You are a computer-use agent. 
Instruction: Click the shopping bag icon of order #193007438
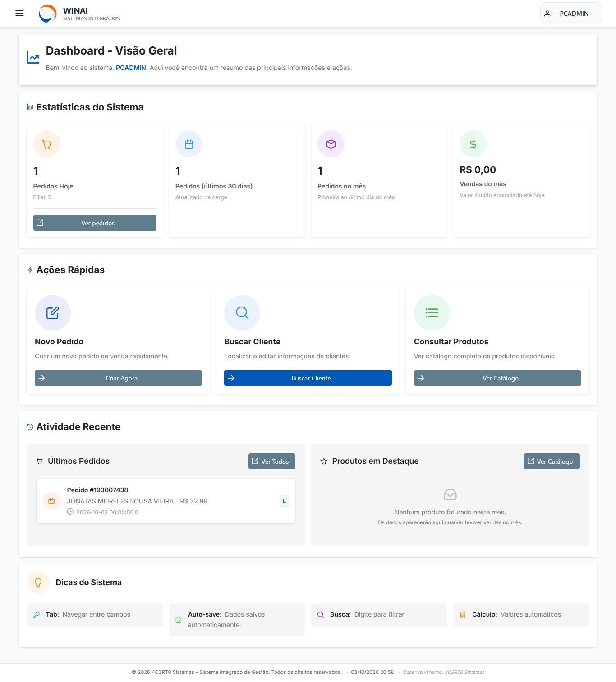tap(52, 501)
